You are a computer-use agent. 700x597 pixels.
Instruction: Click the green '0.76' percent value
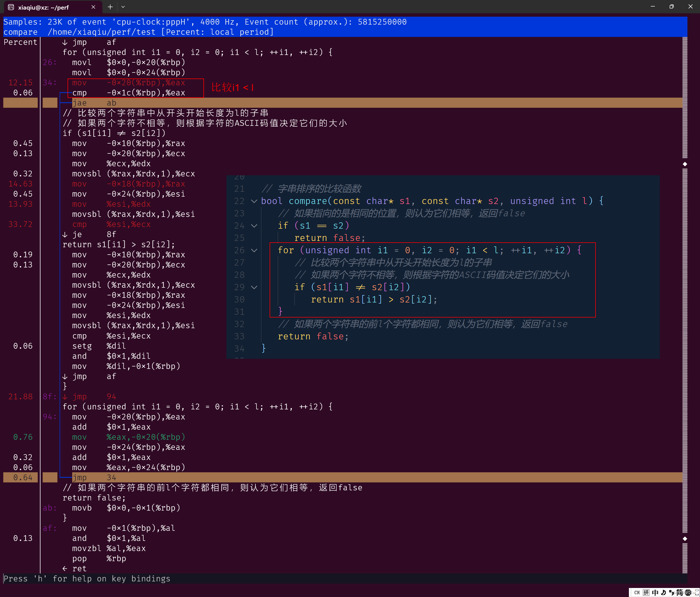(23, 437)
